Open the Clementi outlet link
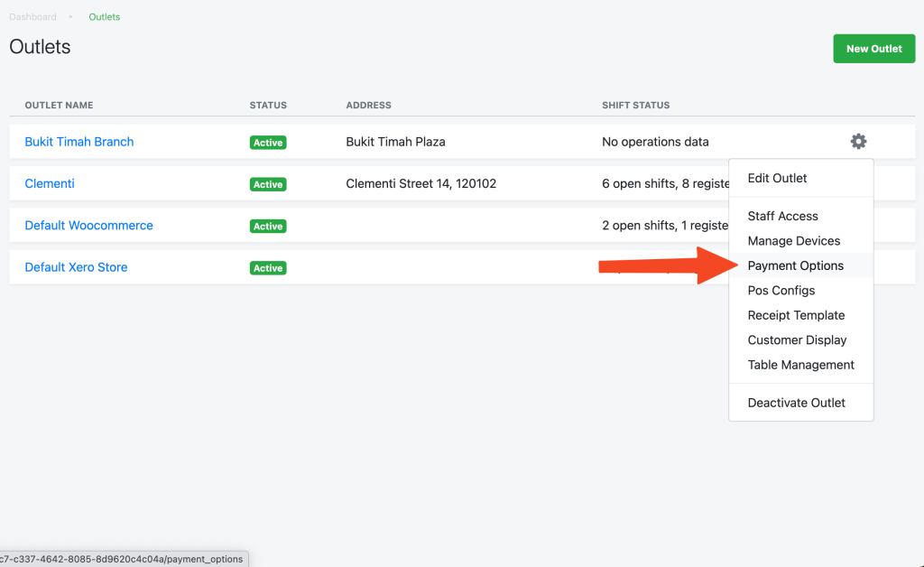 point(50,183)
